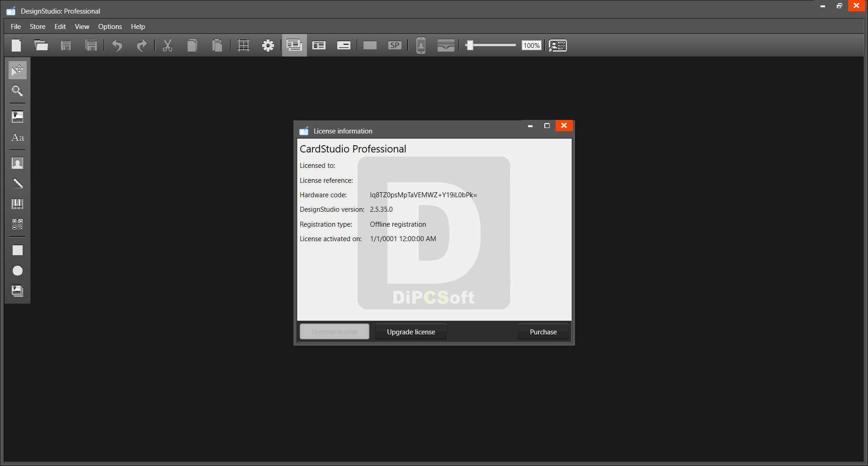Toggle the highlighted card layout view icon
868x466 pixels.
click(x=294, y=45)
